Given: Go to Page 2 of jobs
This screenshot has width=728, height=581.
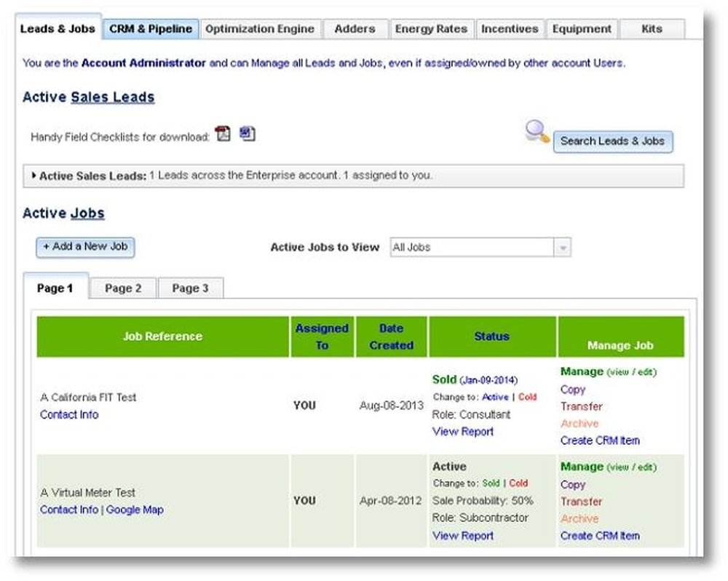Looking at the screenshot, I should coord(123,288).
